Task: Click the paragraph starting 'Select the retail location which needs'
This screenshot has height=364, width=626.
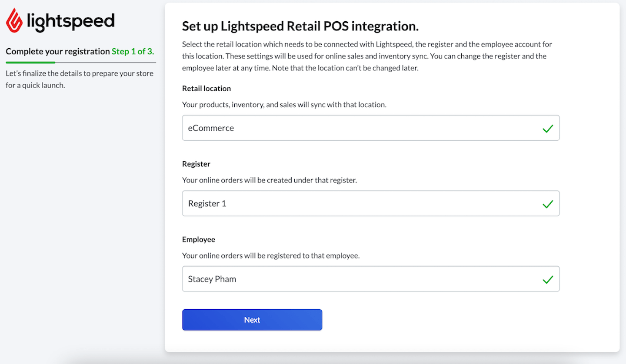Action: 367,56
